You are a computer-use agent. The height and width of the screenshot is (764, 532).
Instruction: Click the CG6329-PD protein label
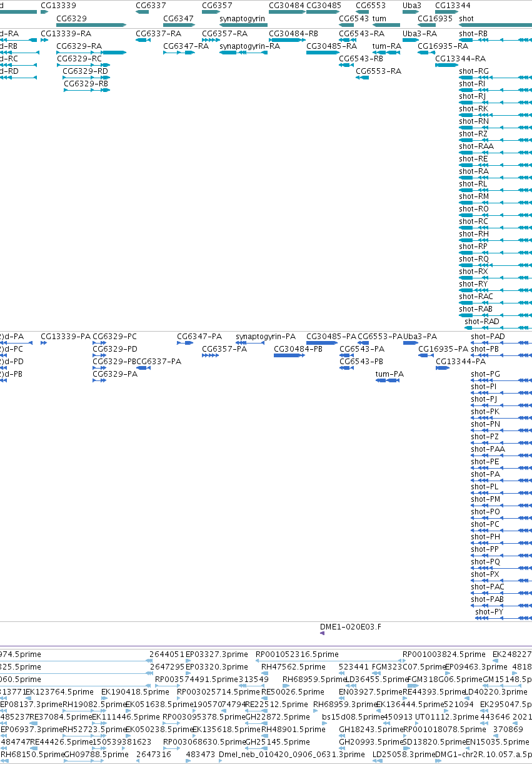click(115, 349)
